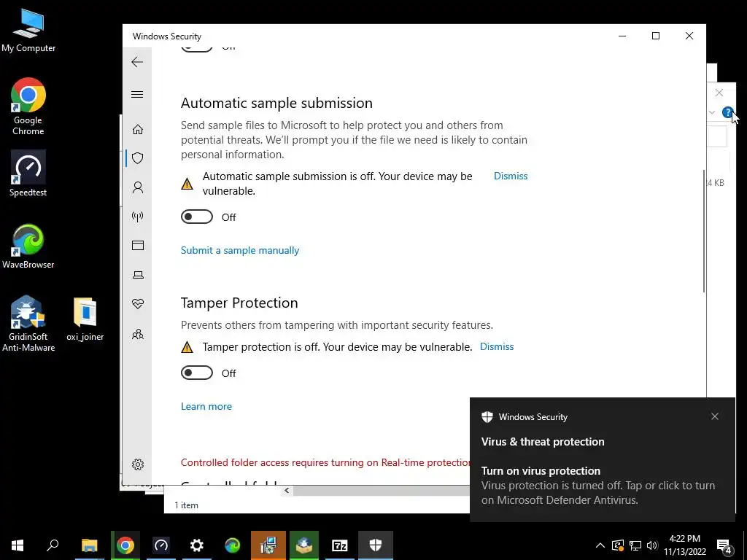Click Submit a sample manually link
The width and height of the screenshot is (747, 560).
[239, 251]
